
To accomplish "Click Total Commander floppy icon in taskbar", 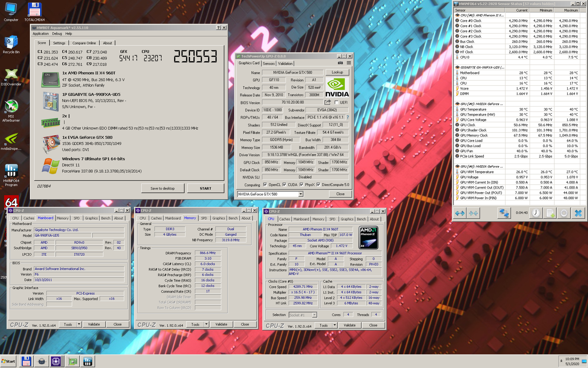I will pos(26,361).
